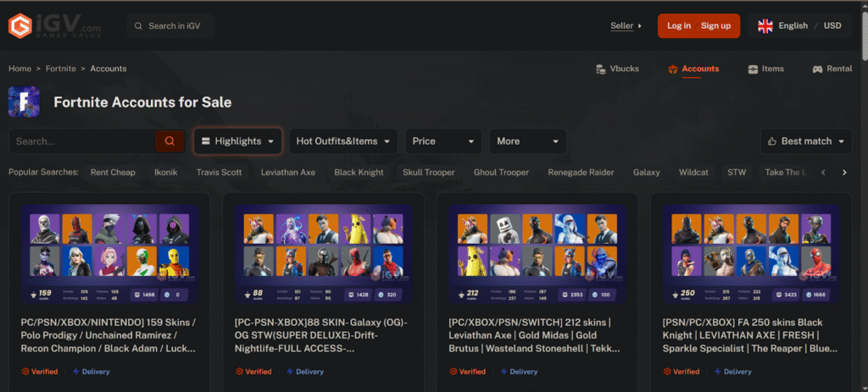This screenshot has height=392, width=868.
Task: Click the UK flag language icon
Action: tap(765, 26)
